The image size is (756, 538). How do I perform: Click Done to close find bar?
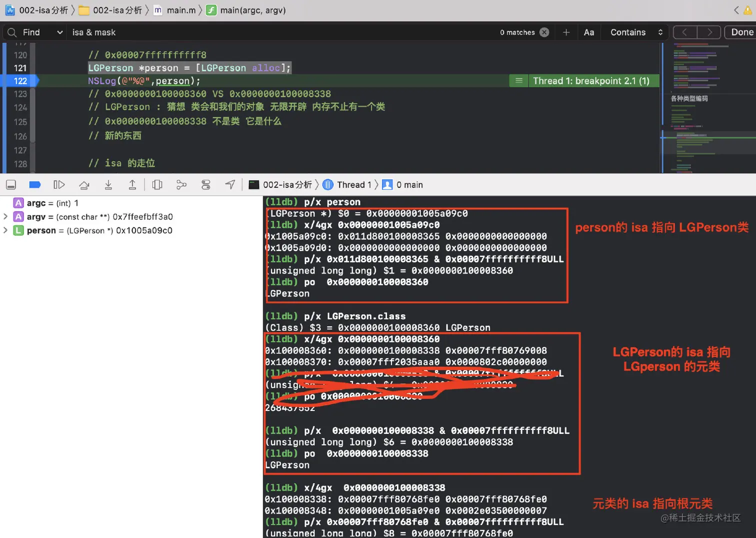pos(741,32)
